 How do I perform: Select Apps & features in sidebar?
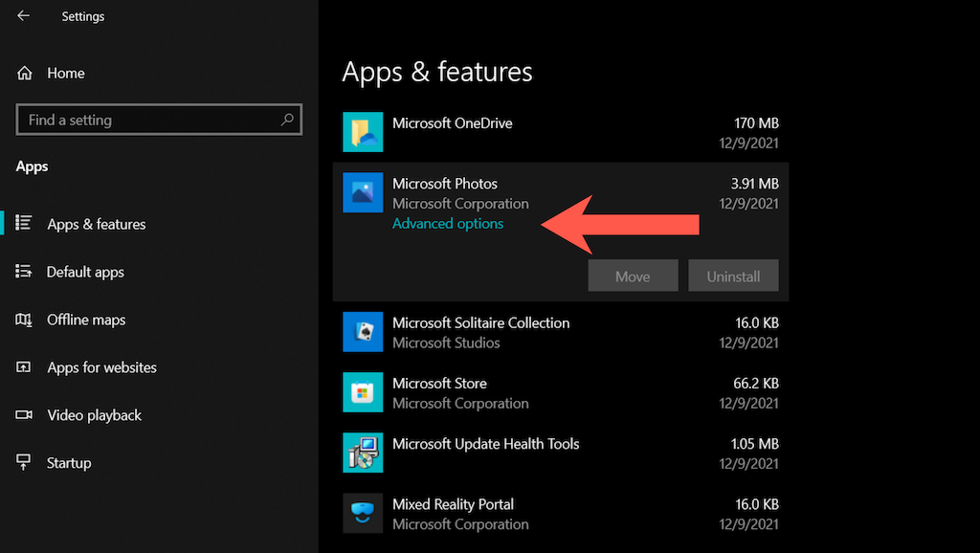click(x=96, y=224)
